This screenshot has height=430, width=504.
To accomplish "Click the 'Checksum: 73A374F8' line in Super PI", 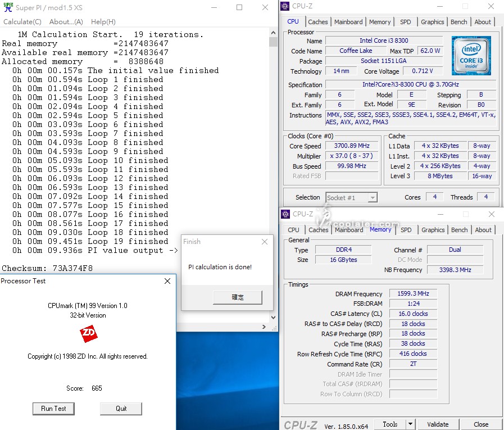I will pyautogui.click(x=47, y=268).
